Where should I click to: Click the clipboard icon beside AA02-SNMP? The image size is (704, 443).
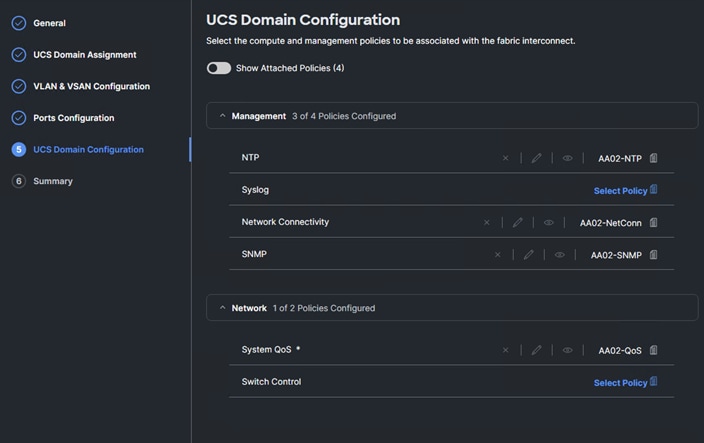pyautogui.click(x=654, y=255)
